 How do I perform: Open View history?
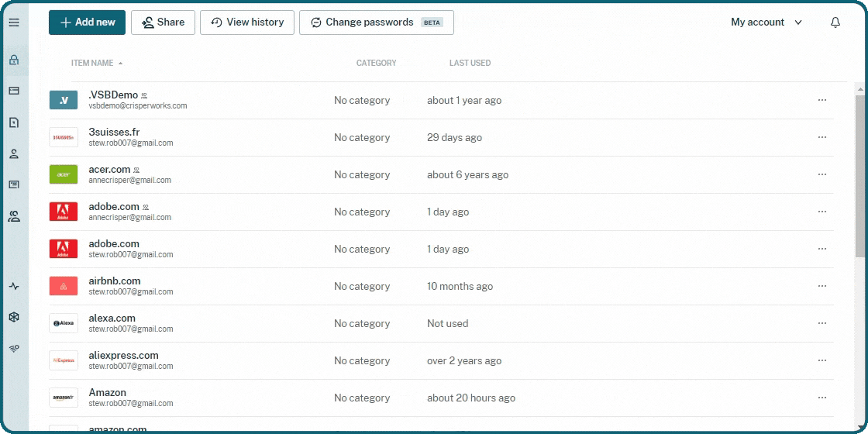247,22
